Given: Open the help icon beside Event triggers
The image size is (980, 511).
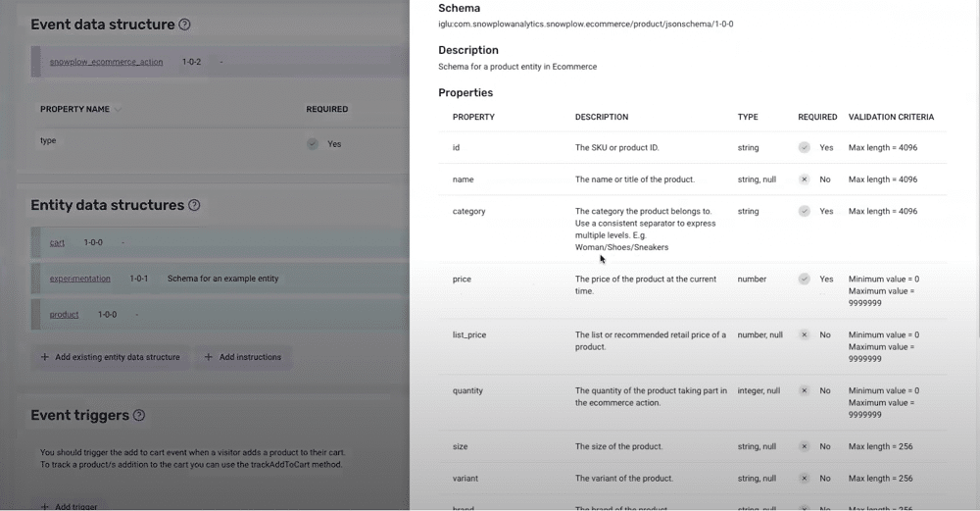Looking at the screenshot, I should tap(139, 415).
